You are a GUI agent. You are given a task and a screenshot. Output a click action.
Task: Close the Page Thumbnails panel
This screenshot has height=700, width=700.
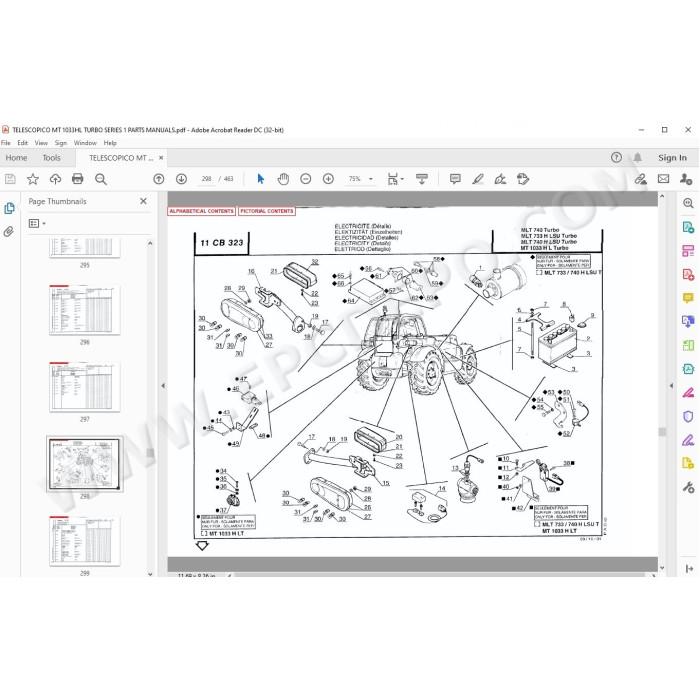pyautogui.click(x=143, y=201)
